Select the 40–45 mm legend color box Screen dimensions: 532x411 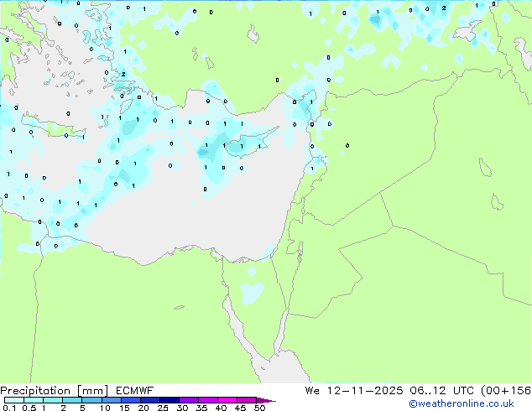point(227,400)
